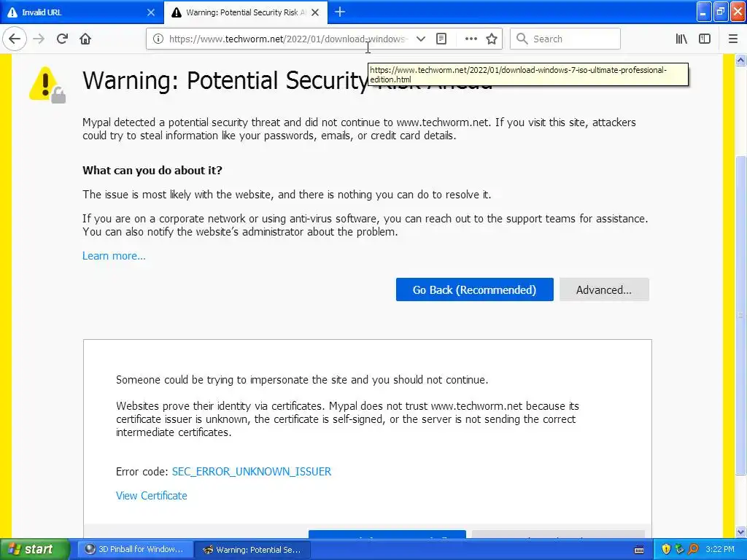The image size is (747, 560).
Task: Toggle the sidebars icon
Action: click(x=705, y=39)
